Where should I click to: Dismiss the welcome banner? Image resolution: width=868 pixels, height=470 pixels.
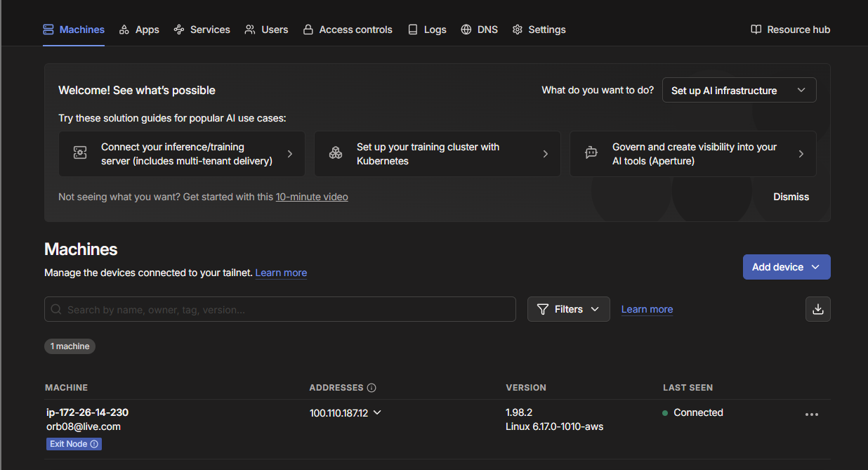pos(791,197)
